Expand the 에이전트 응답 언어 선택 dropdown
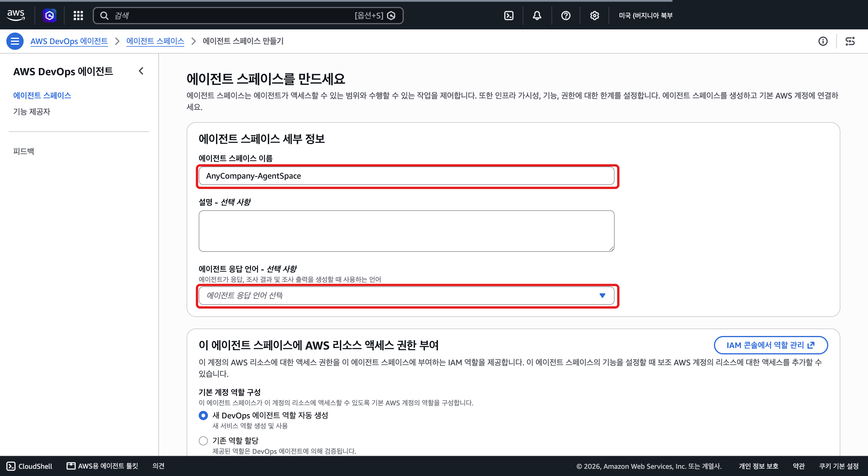The width and height of the screenshot is (868, 476). 406,296
